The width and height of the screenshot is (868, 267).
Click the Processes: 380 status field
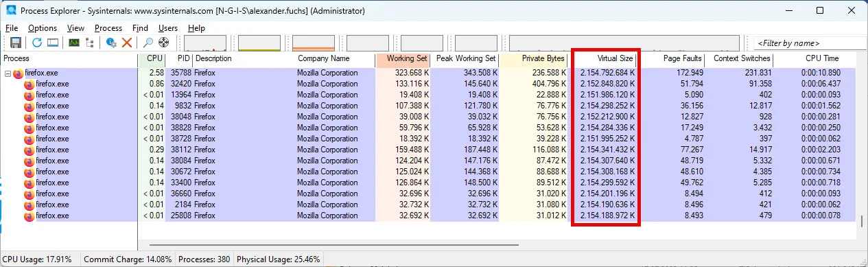coord(204,260)
